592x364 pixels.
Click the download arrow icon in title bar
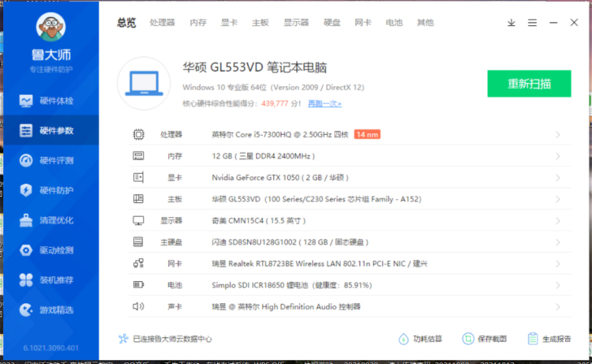coord(511,23)
